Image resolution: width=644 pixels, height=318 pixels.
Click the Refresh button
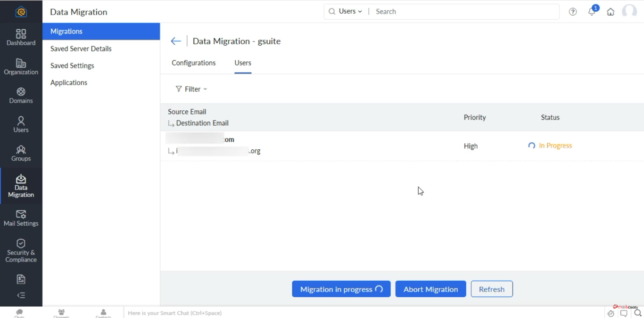[x=492, y=289]
